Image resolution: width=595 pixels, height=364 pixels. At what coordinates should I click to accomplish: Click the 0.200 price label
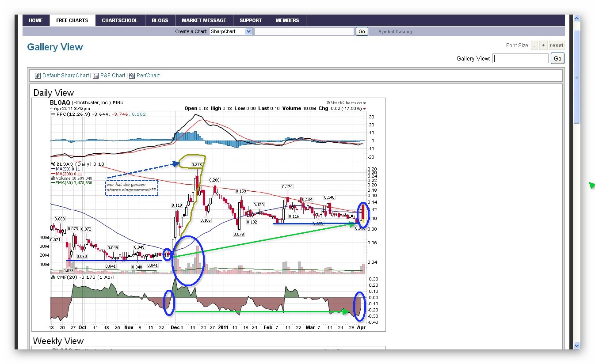tap(214, 180)
